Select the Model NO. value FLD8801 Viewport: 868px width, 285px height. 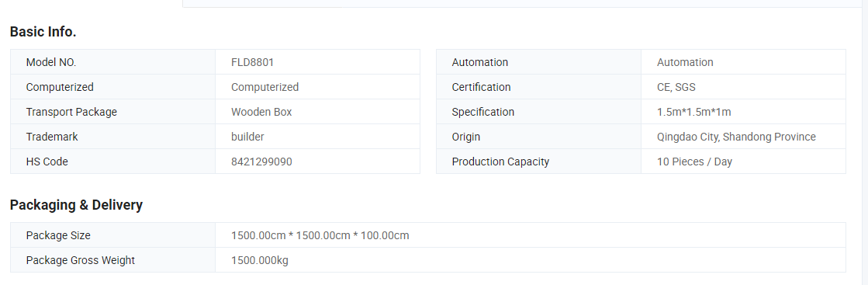coord(252,62)
